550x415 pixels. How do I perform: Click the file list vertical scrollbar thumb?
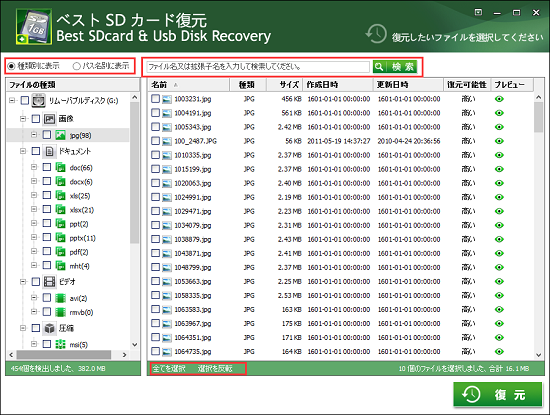(x=538, y=117)
